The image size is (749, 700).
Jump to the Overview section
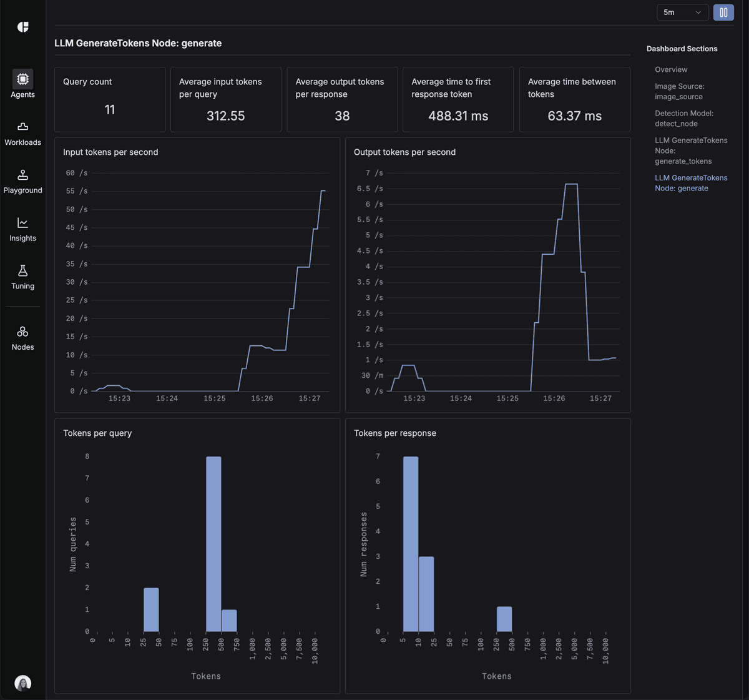coord(670,69)
